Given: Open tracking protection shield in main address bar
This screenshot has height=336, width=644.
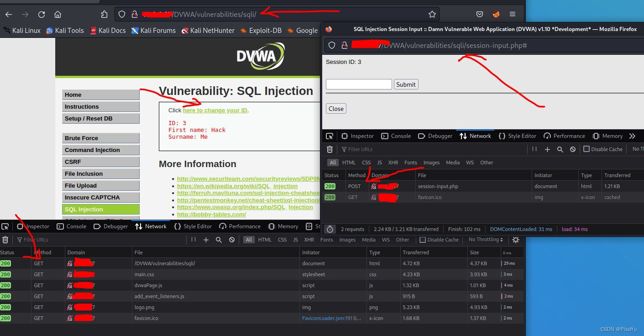Looking at the screenshot, I should point(122,14).
